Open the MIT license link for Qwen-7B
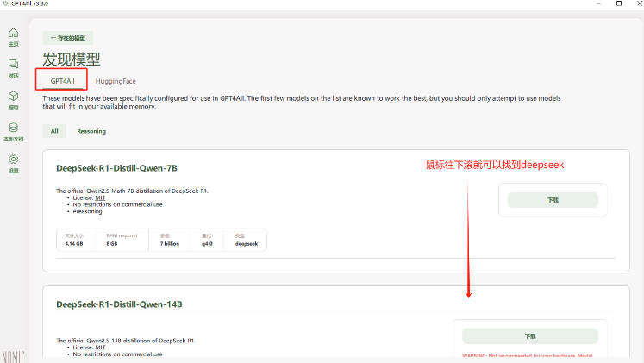This screenshot has height=363, width=644. [100, 197]
